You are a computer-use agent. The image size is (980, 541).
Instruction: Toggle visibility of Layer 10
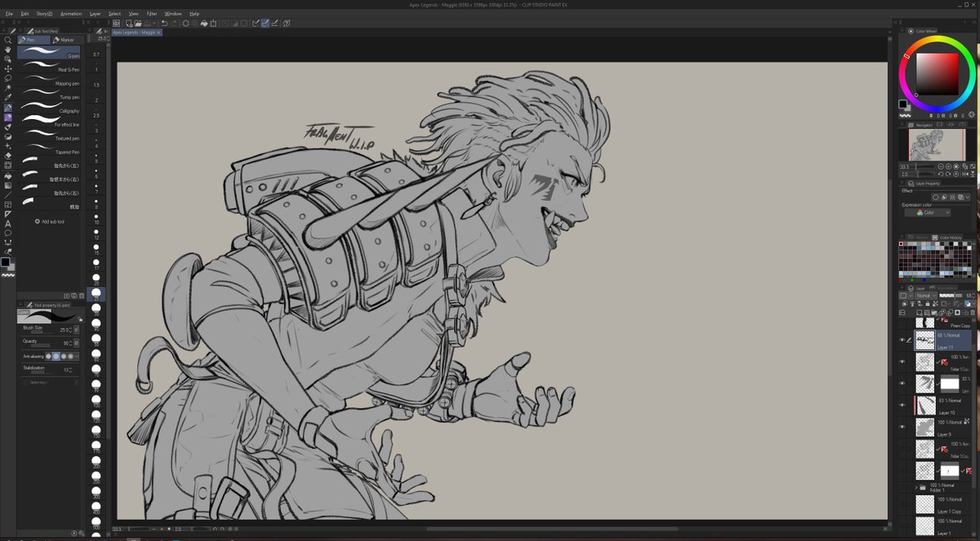pos(902,405)
